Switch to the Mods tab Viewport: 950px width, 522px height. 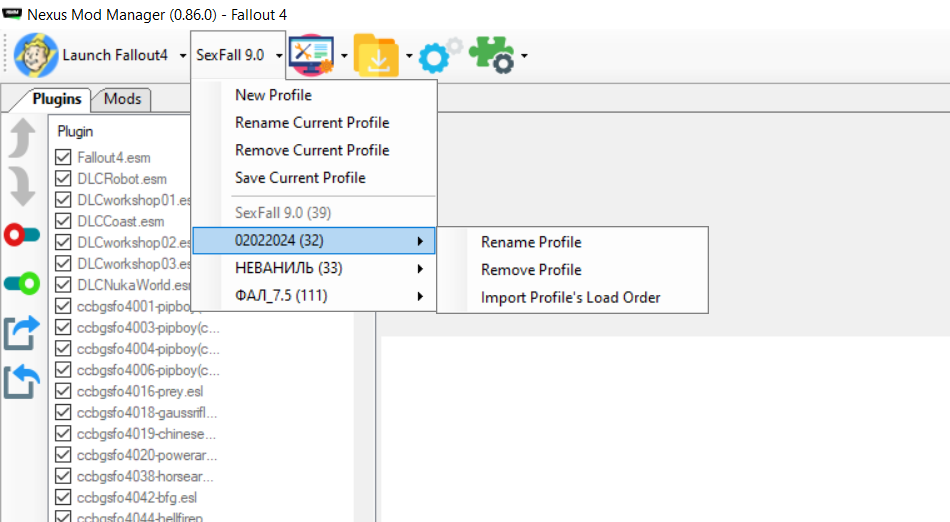click(x=122, y=99)
